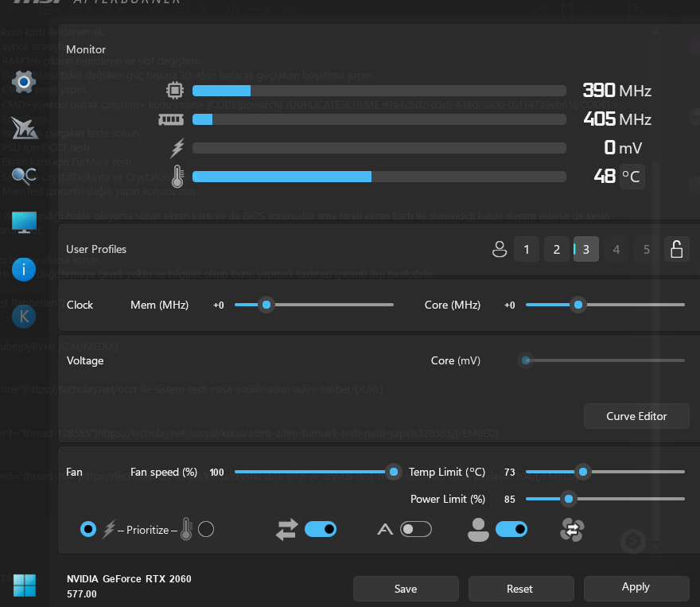Click the Temp Limit slider handle
This screenshot has height=607, width=700.
click(583, 472)
